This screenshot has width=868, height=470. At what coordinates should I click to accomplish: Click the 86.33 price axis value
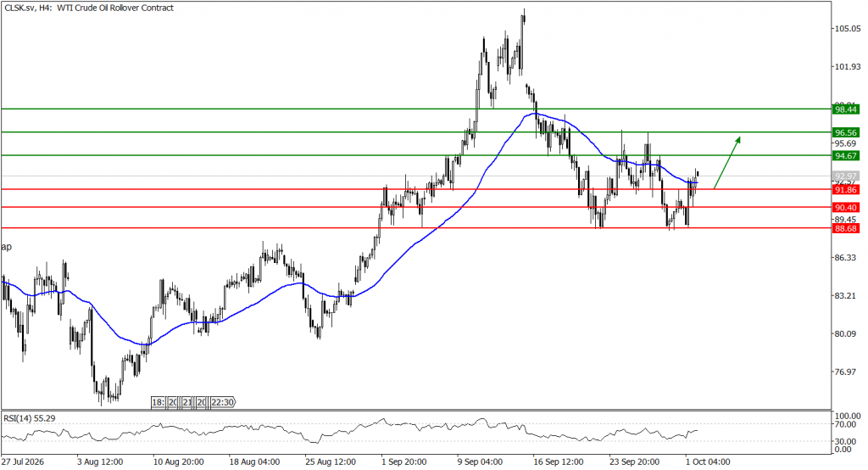click(846, 258)
